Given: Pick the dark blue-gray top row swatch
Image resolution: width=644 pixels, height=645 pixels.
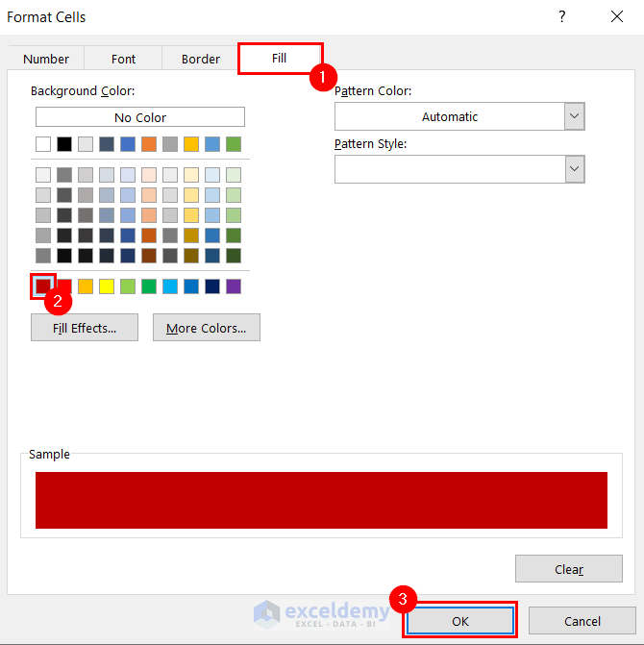Looking at the screenshot, I should click(107, 144).
